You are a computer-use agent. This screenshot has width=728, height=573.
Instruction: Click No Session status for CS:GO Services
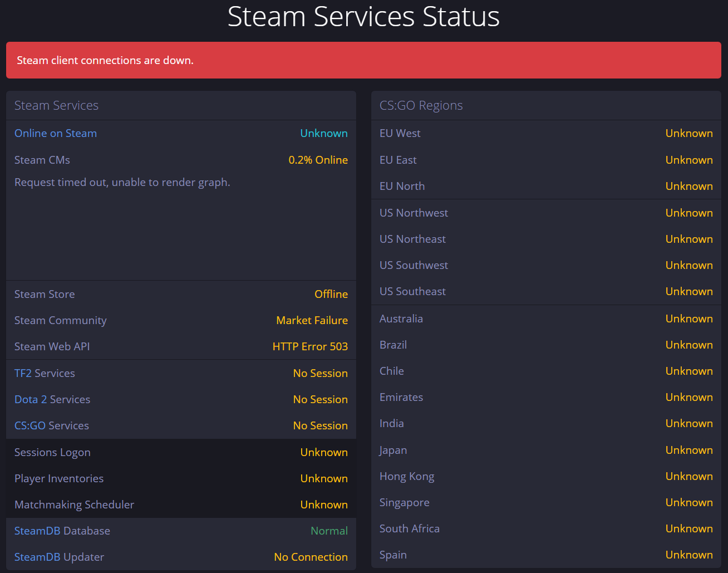click(321, 425)
